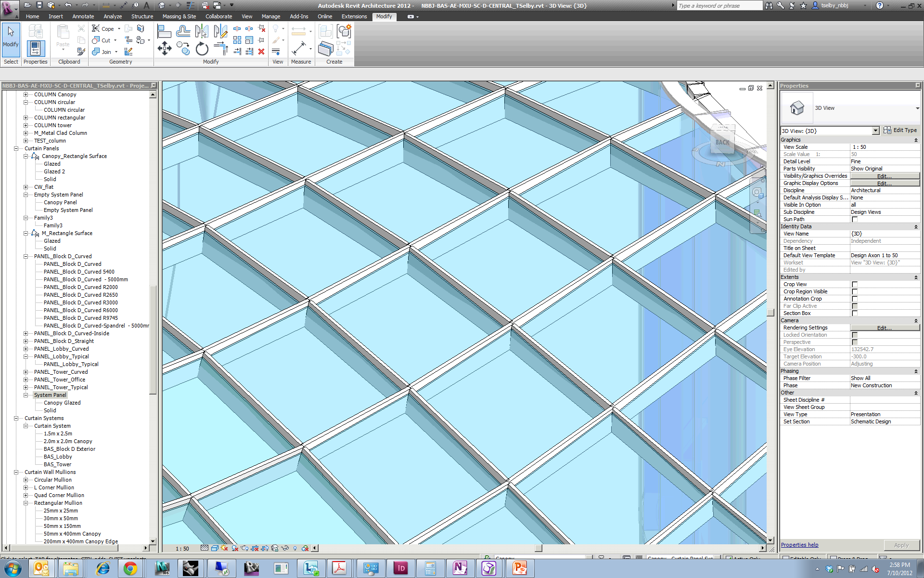Image resolution: width=924 pixels, height=578 pixels.
Task: Open the Properties help link
Action: pos(799,545)
